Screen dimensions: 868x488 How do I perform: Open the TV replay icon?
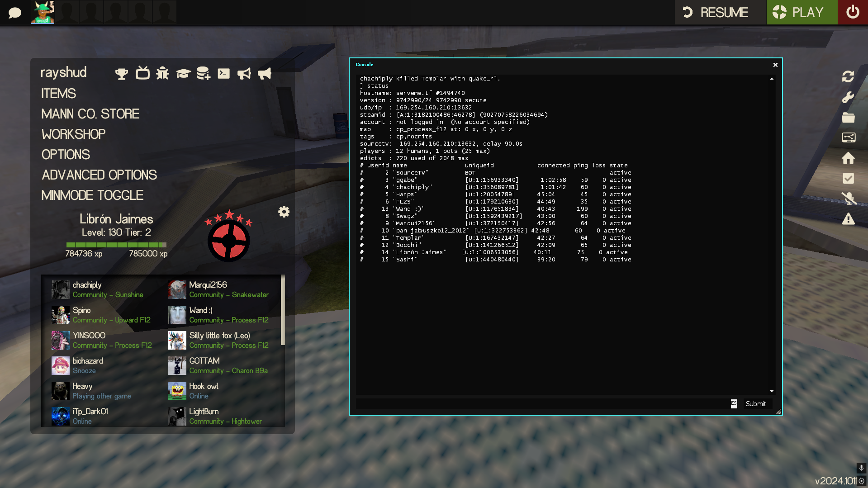pyautogui.click(x=142, y=73)
